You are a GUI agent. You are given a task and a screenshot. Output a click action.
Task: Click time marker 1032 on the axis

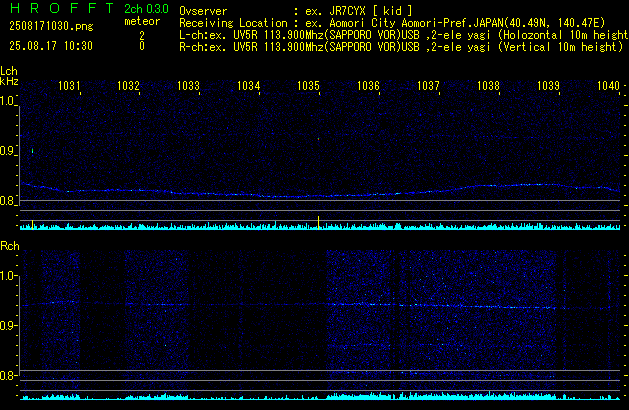pos(128,86)
